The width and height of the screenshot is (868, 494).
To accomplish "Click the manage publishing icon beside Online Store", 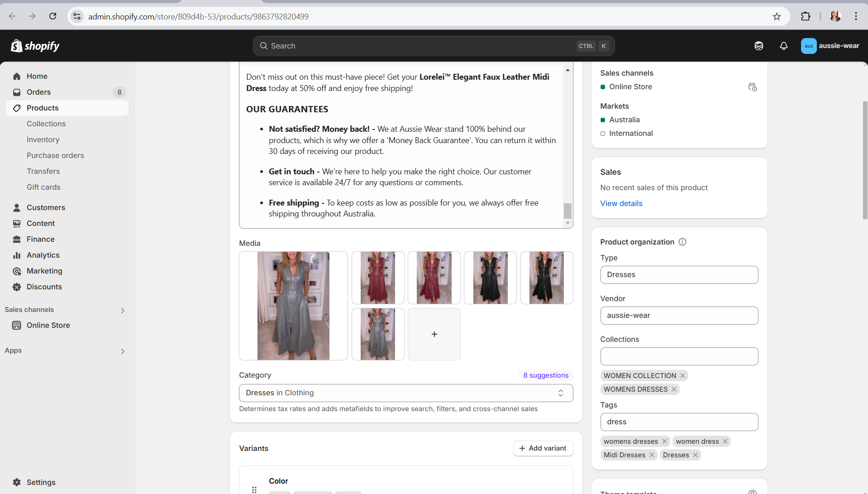I will coord(752,87).
